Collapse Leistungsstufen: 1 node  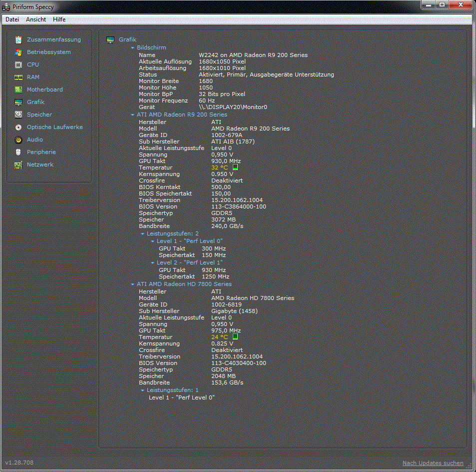point(143,390)
